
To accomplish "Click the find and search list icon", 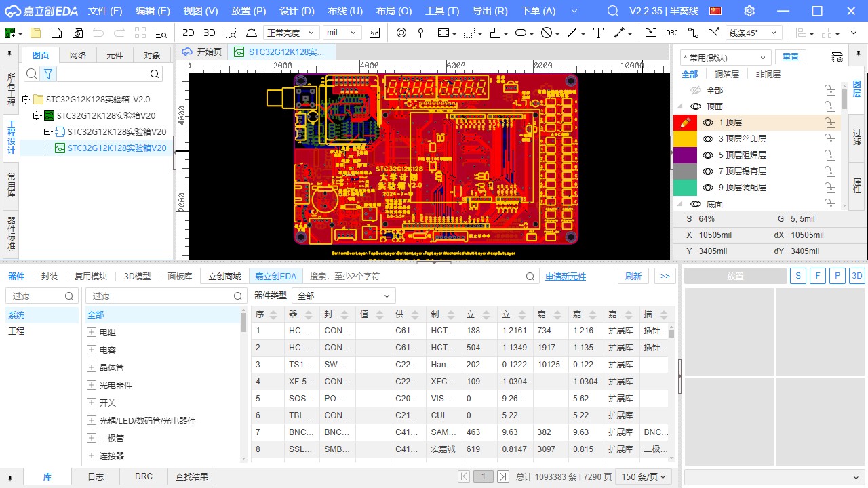I will coord(161,33).
